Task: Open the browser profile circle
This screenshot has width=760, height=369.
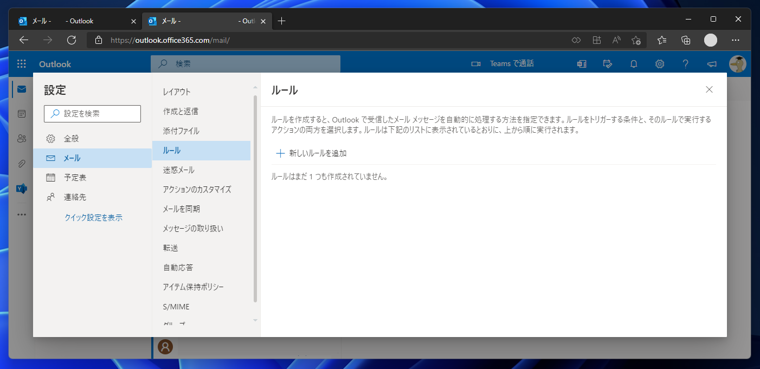Action: coord(711,40)
